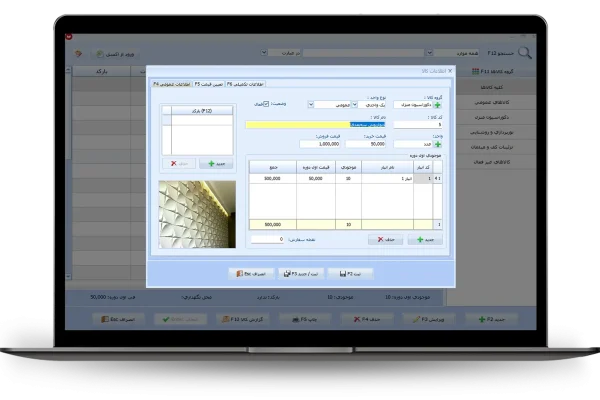The height and width of the screenshot is (400, 600).
Task: Click the red X delete button under inventory table
Action: click(x=386, y=240)
